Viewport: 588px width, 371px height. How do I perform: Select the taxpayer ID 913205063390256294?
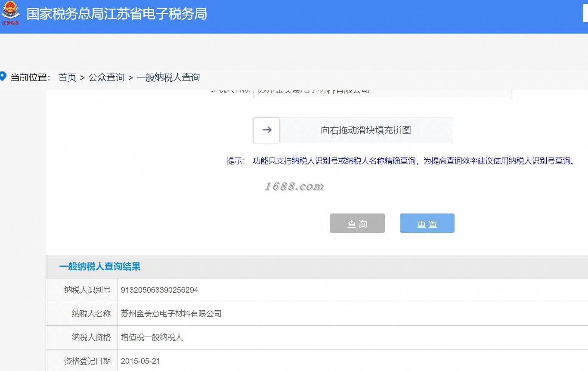tap(160, 290)
